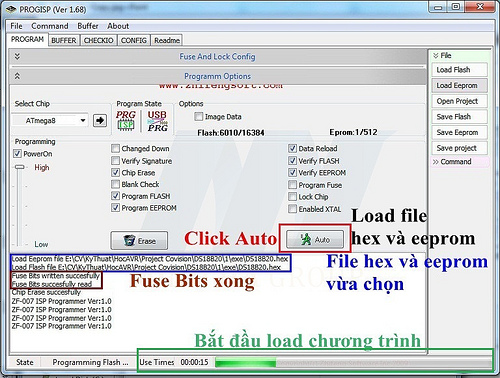This screenshot has height=378, width=500.
Task: Click the PROGISP title bar app icon
Action: point(11,9)
